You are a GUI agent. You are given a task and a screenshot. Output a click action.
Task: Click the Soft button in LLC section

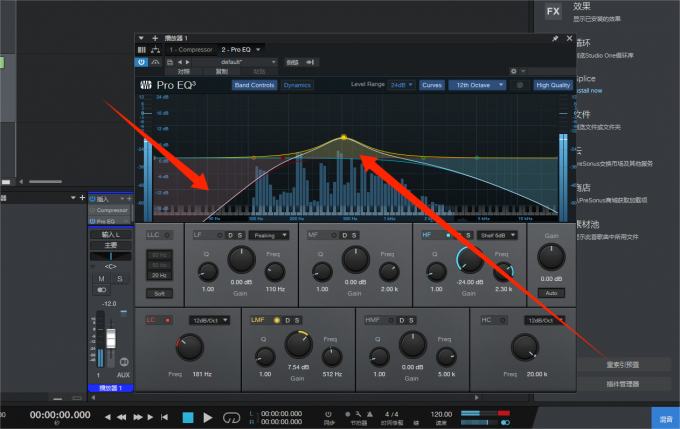tap(159, 294)
